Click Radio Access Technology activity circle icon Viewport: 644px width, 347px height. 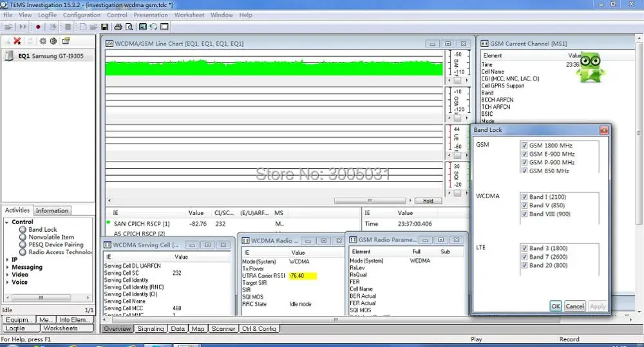[x=23, y=252]
